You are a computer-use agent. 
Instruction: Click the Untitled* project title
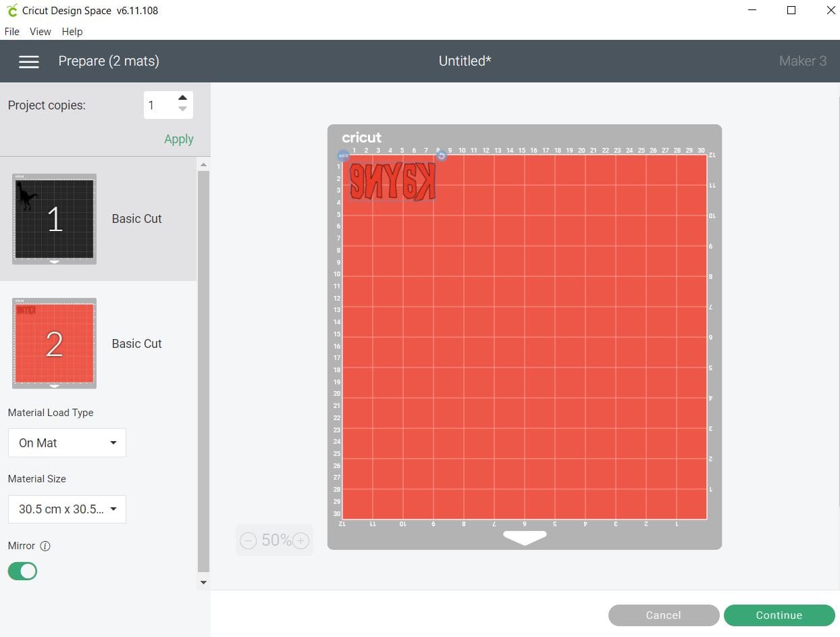(465, 61)
